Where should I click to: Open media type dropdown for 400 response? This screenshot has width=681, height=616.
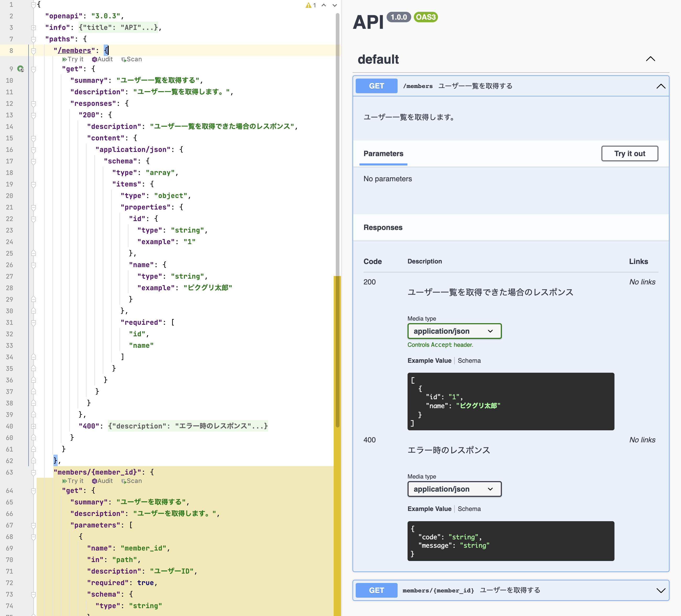(454, 489)
